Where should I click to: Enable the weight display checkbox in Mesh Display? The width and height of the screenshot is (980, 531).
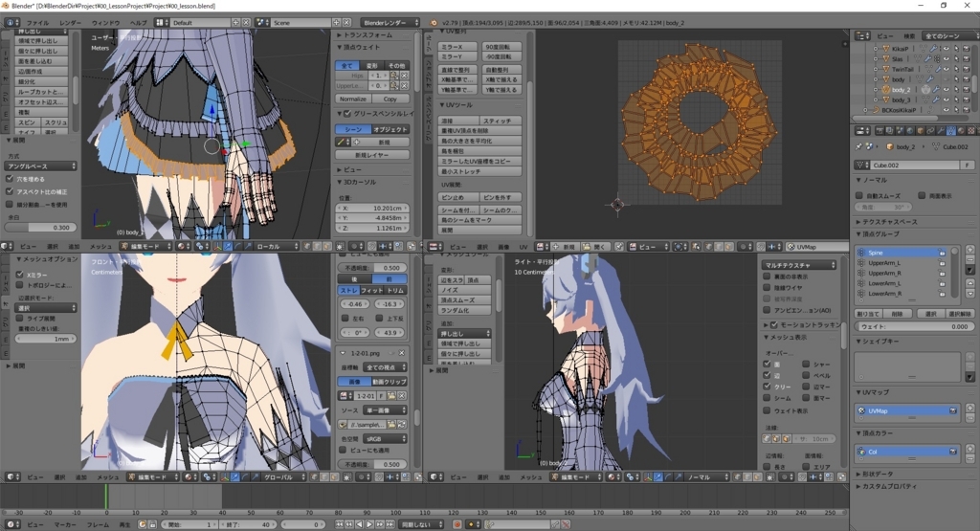(x=767, y=410)
